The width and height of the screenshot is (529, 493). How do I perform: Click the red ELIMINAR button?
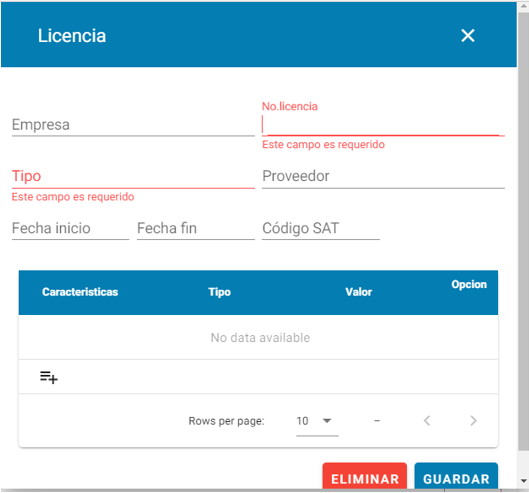pyautogui.click(x=365, y=476)
